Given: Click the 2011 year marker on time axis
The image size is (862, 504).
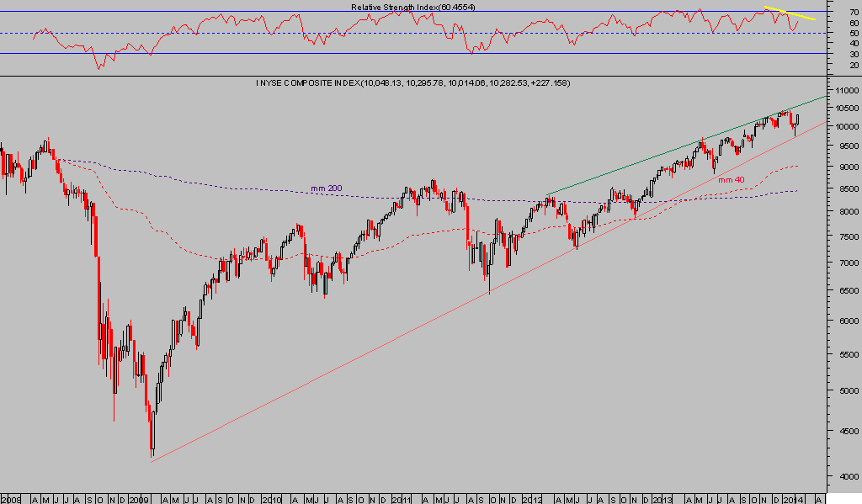Looking at the screenshot, I should point(402,499).
